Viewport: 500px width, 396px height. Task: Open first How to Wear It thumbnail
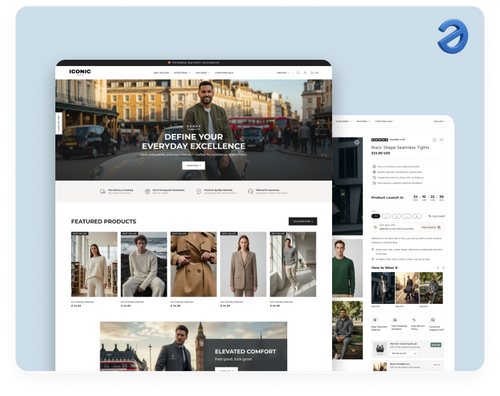tap(383, 288)
